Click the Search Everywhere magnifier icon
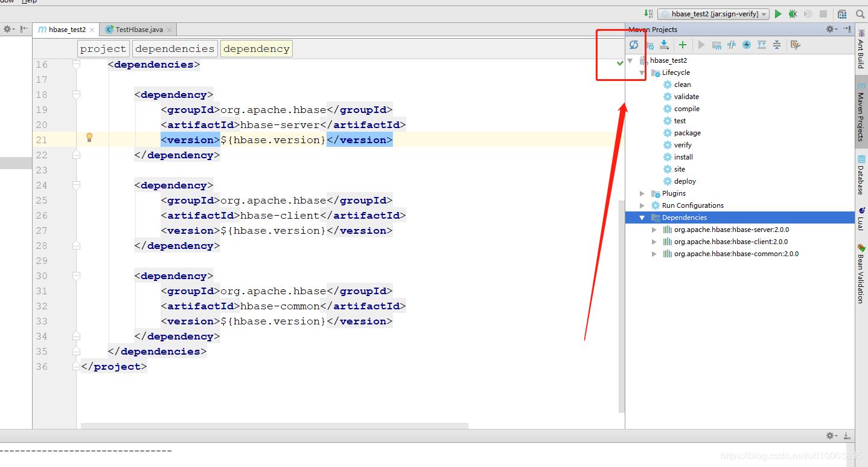Image resolution: width=868 pixels, height=467 pixels. point(860,14)
